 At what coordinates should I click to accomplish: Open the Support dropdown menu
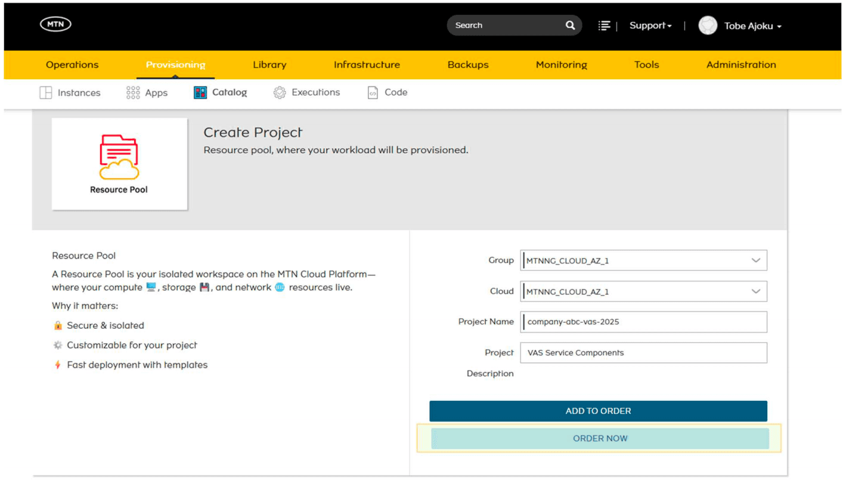[x=650, y=26]
